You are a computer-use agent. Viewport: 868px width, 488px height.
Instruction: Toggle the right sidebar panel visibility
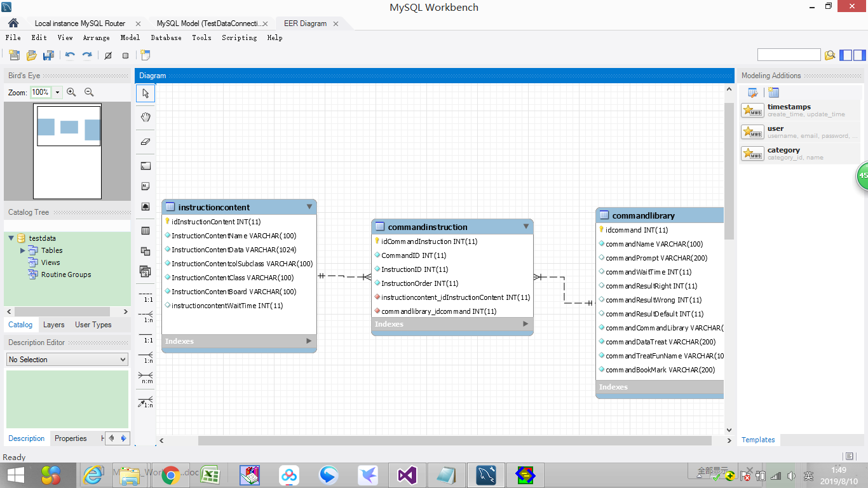[860, 55]
